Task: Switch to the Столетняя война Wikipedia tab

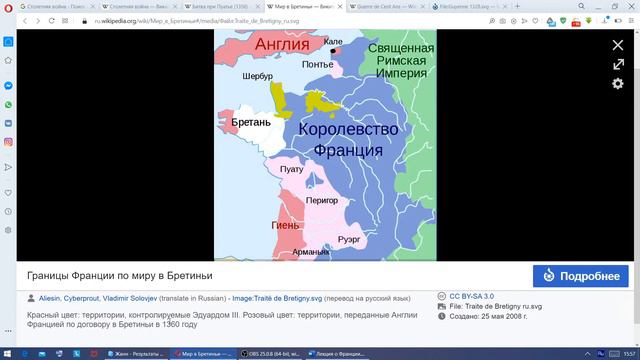Action: pos(140,7)
